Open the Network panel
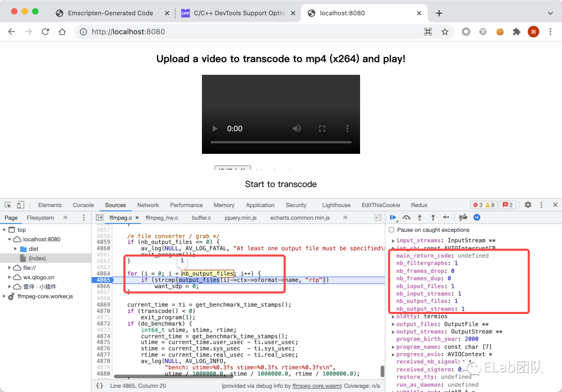Image resolution: width=562 pixels, height=392 pixels. pyautogui.click(x=148, y=205)
